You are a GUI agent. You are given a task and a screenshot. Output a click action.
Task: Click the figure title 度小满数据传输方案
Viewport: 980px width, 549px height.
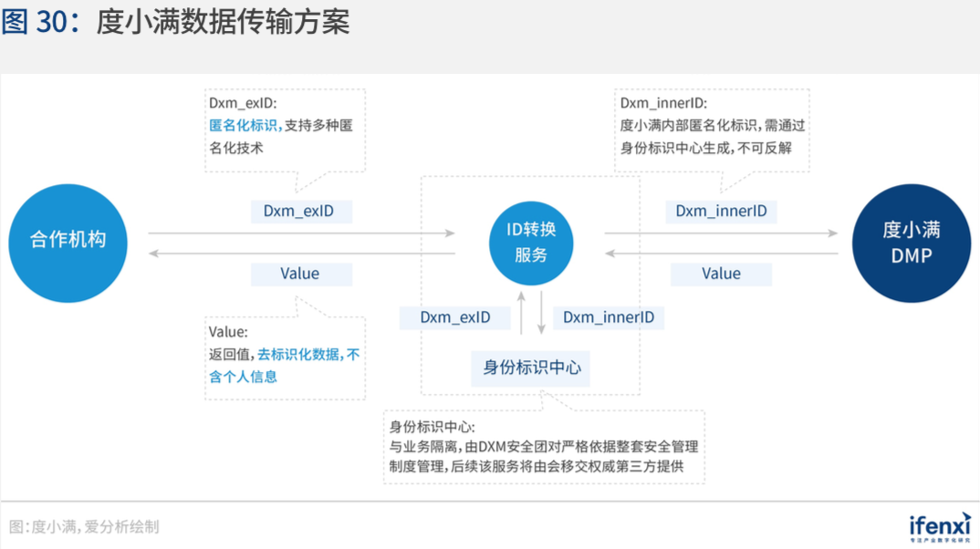[224, 22]
